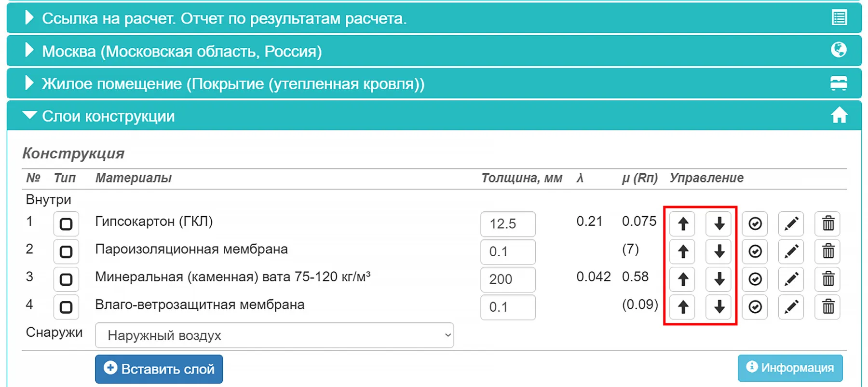Toggle type checkbox for Минеральная вата layer
The width and height of the screenshot is (868, 387).
point(66,279)
